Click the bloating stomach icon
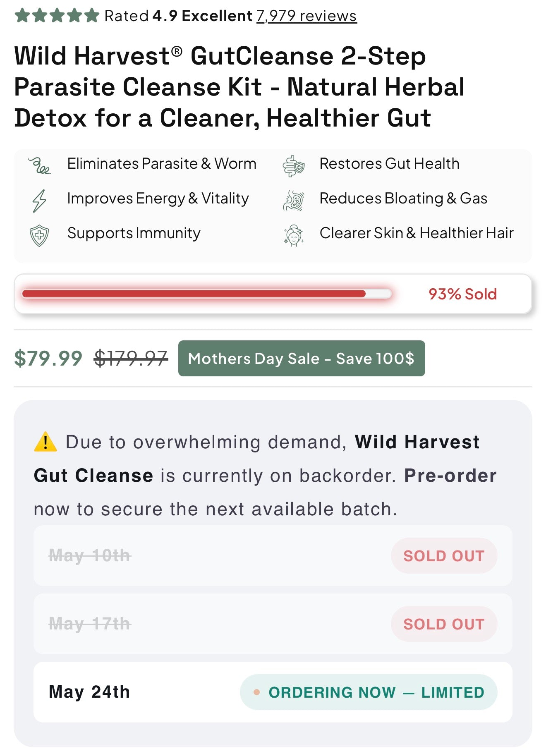Screen dimensions: 546x756 tap(293, 201)
